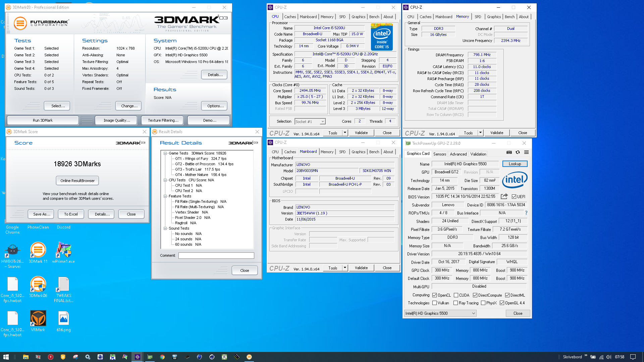Click the Super Pi taskbar icon
Image resolution: width=644 pixels, height=362 pixels.
pyautogui.click(x=224, y=357)
